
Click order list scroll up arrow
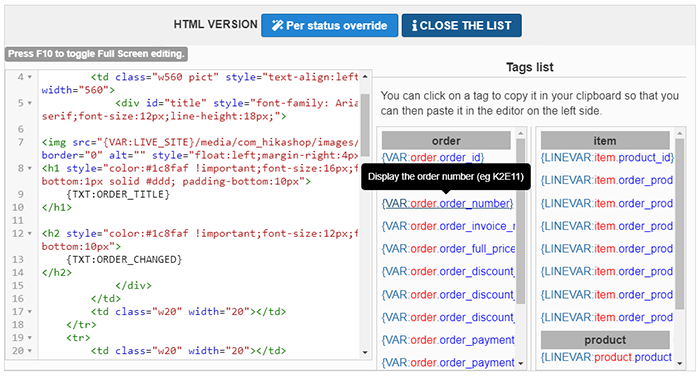point(521,134)
